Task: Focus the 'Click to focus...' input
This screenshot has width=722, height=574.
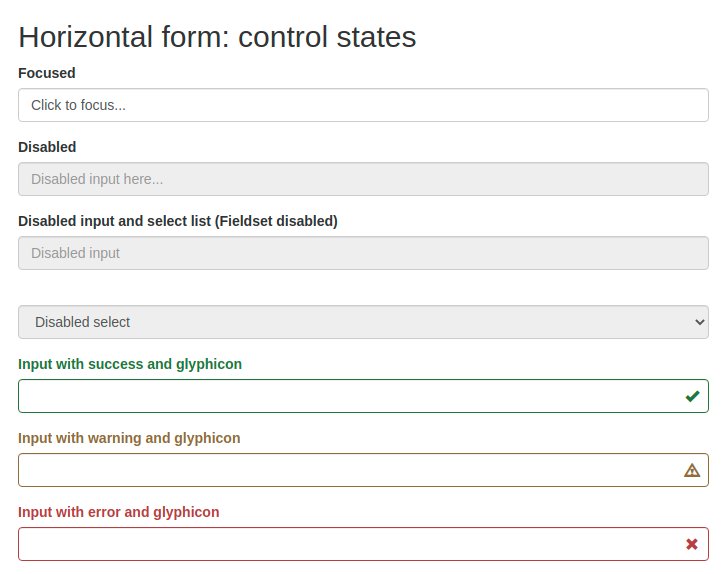Action: tap(363, 105)
